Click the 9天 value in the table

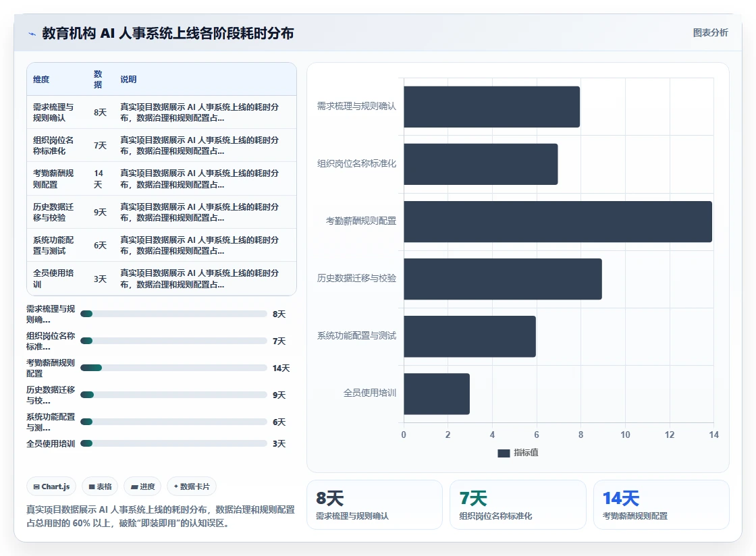(100, 212)
